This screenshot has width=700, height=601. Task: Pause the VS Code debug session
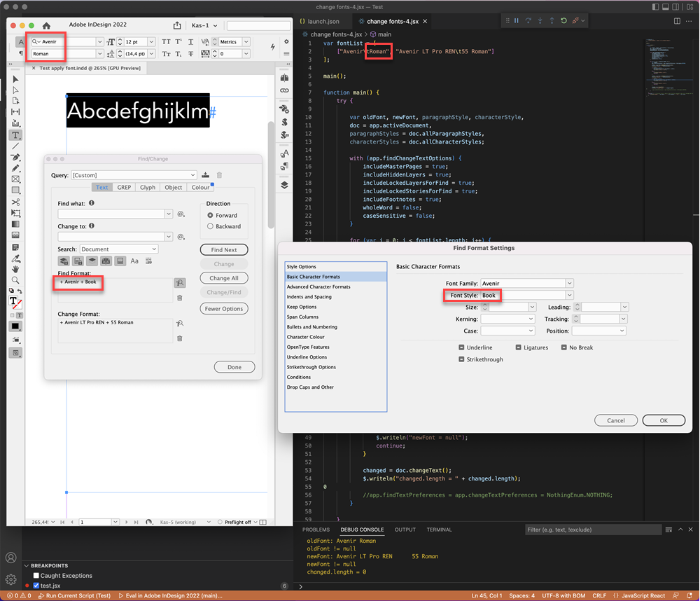517,20
